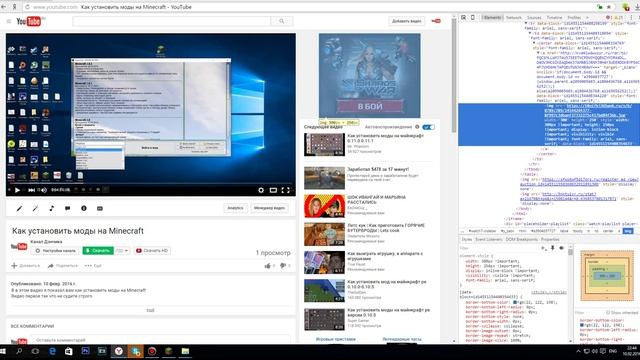This screenshot has width=640, height=360.
Task: Click border-bottom-color swatch in Styles pane
Action: coord(515,302)
